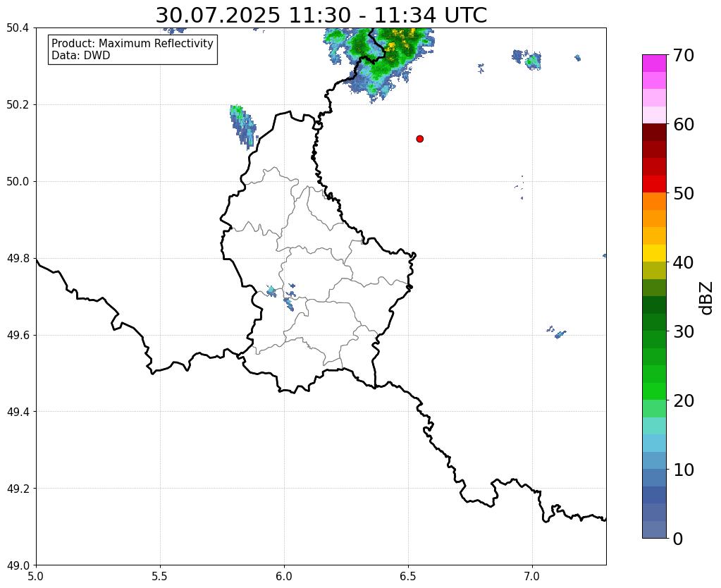Select the yellow 40 dBZ colorbar segment
This screenshot has width=721, height=588.
[x=654, y=253]
